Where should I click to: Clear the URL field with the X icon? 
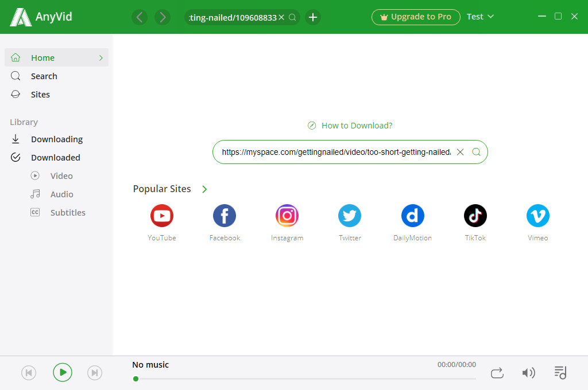pos(460,152)
